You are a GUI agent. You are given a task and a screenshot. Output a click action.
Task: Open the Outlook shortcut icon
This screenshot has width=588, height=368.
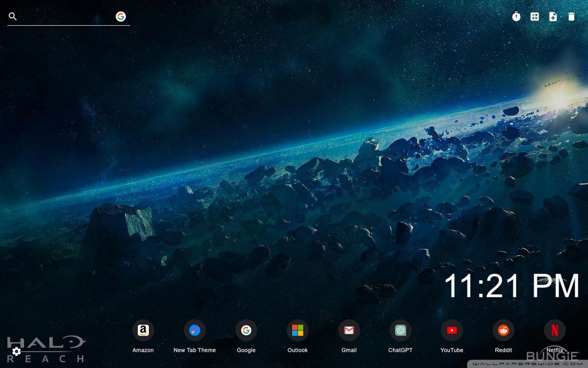pos(298,330)
